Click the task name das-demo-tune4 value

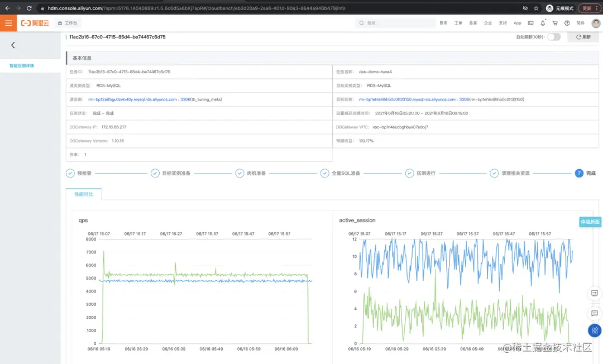click(375, 72)
